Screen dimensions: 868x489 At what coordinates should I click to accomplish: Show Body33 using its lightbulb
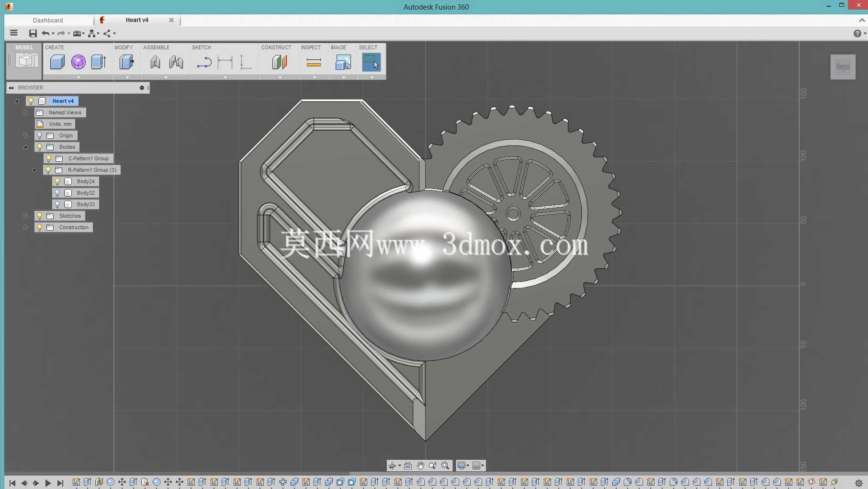[57, 204]
